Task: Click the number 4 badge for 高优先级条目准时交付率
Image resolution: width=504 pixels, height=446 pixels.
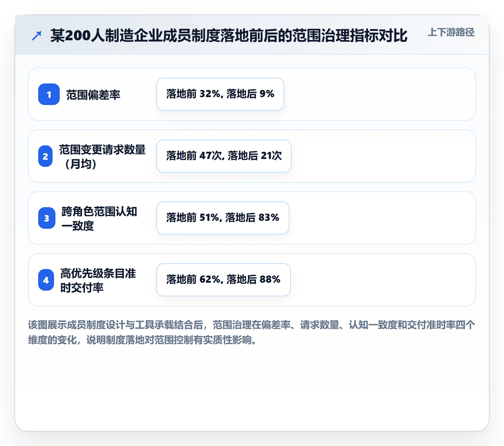Action: coord(46,280)
